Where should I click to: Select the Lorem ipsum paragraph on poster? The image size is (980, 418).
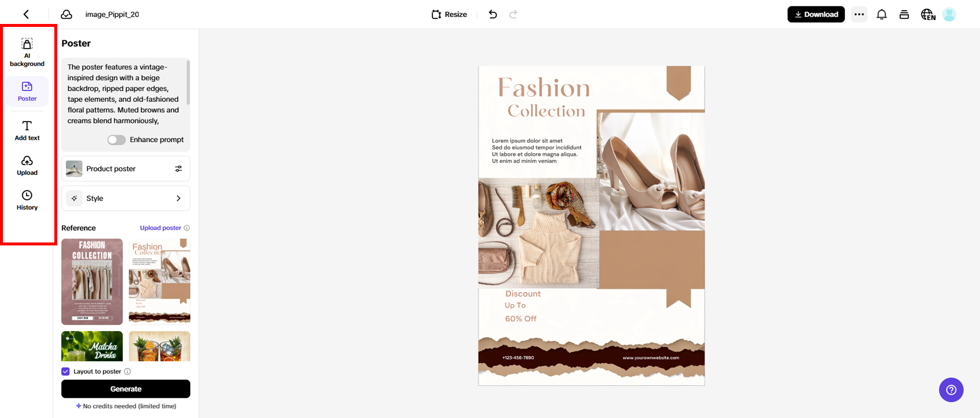[x=537, y=151]
